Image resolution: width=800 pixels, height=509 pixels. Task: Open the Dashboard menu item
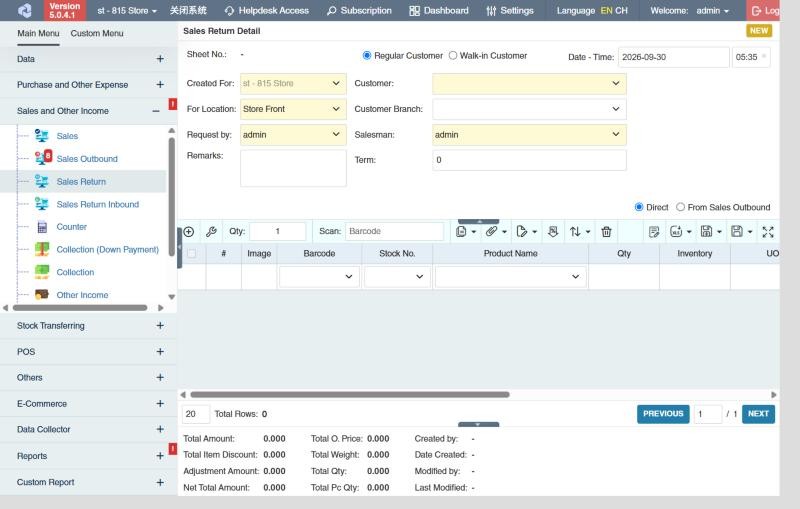pos(439,11)
